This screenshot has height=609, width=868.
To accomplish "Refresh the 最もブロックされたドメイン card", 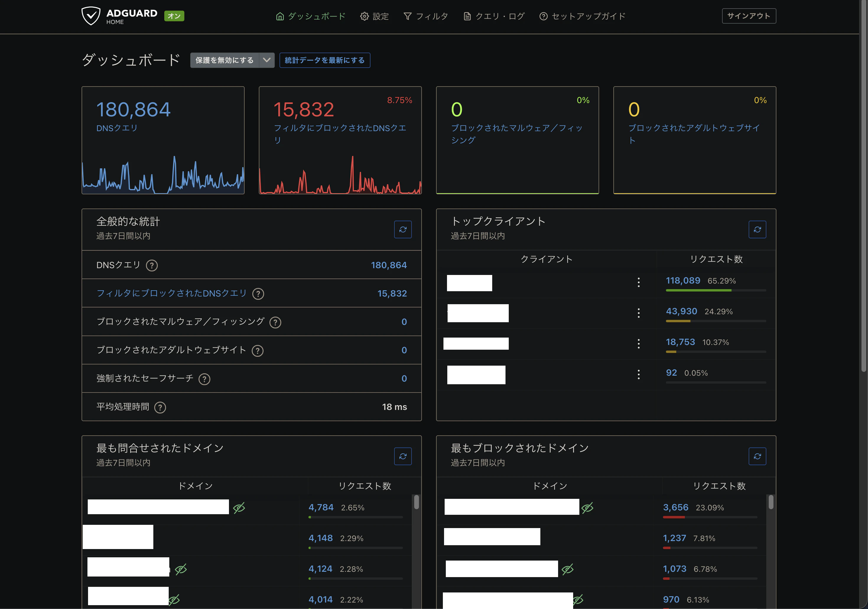I will (757, 456).
